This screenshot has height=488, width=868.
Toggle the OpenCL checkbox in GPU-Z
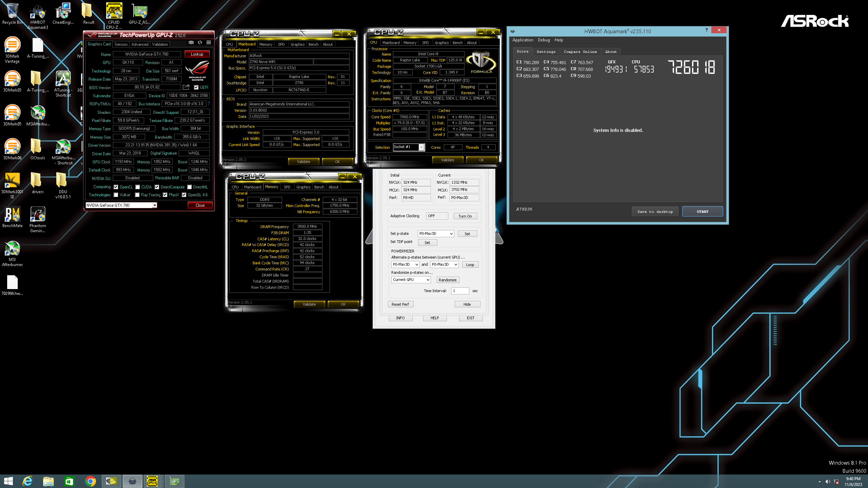tap(116, 187)
